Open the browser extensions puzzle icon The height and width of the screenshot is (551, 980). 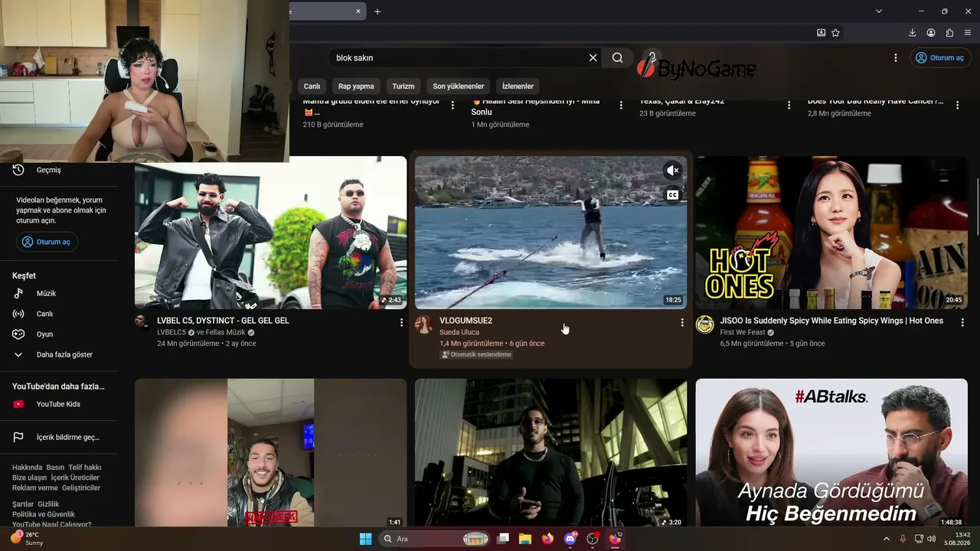click(949, 33)
